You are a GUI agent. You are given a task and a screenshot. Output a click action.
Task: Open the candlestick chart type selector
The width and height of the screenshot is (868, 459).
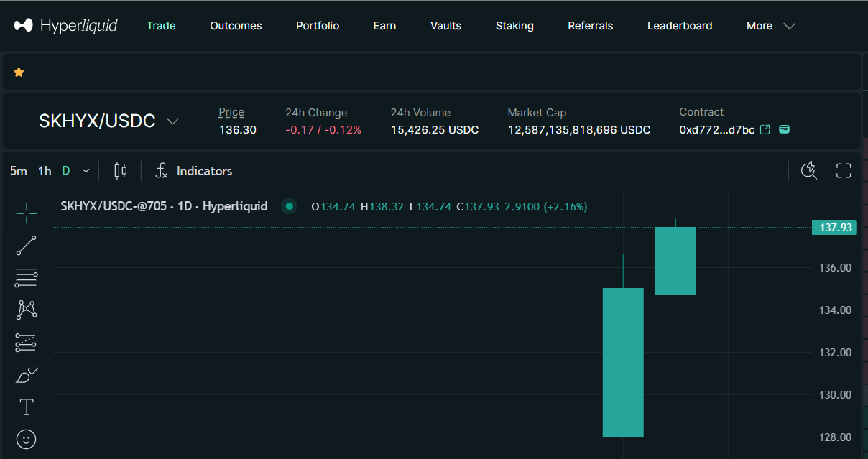pos(121,171)
